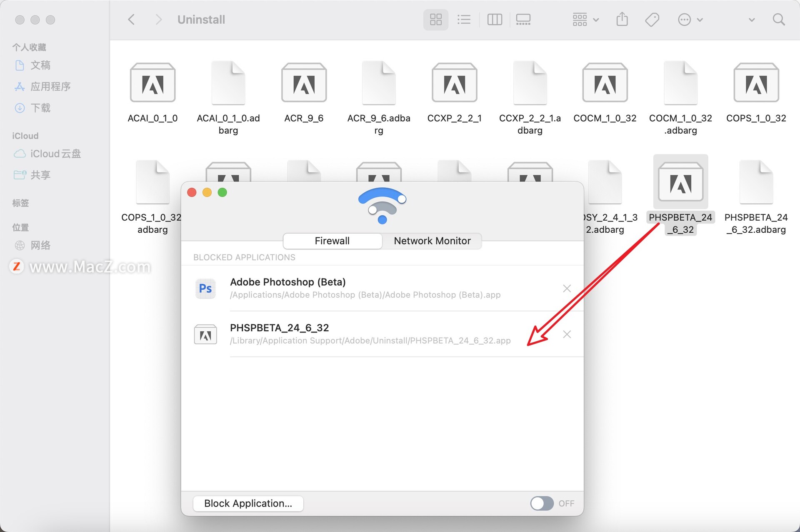800x532 pixels.
Task: Remove PHSPBETA_24_6_32 from blocked applications
Action: tap(567, 334)
